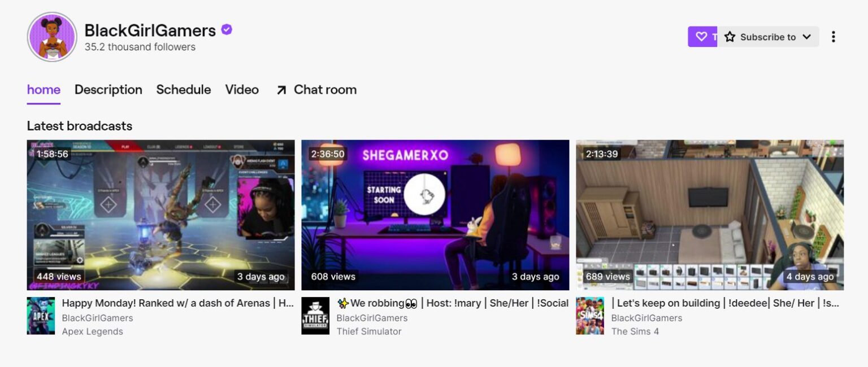Image resolution: width=868 pixels, height=367 pixels.
Task: Open the BlackGirlGamers channel avatar
Action: coord(51,36)
